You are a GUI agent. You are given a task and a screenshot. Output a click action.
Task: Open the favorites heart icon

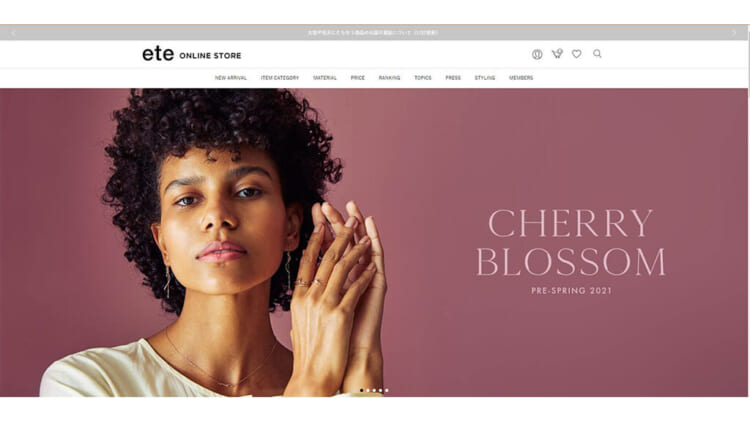pos(577,54)
